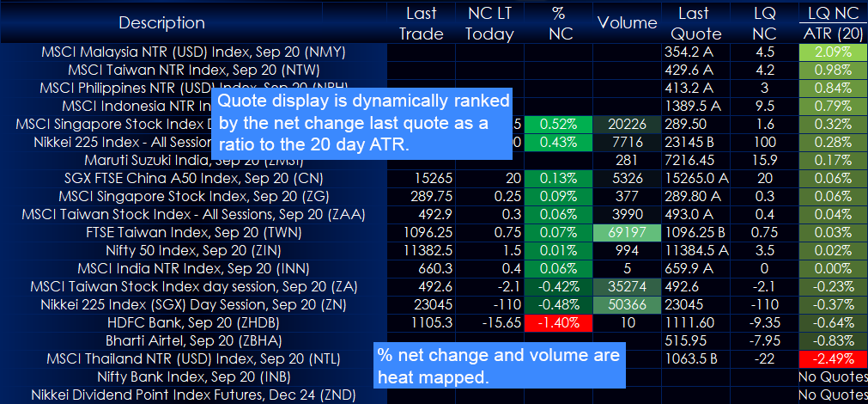This screenshot has height=404, width=868.
Task: Click LQ NC value 15.9
Action: click(764, 160)
